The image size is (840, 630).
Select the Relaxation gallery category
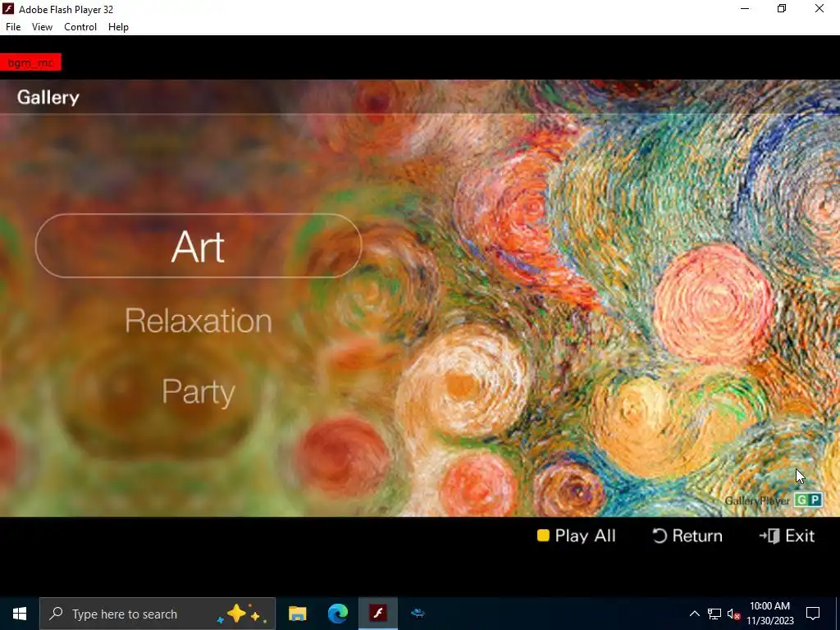199,321
